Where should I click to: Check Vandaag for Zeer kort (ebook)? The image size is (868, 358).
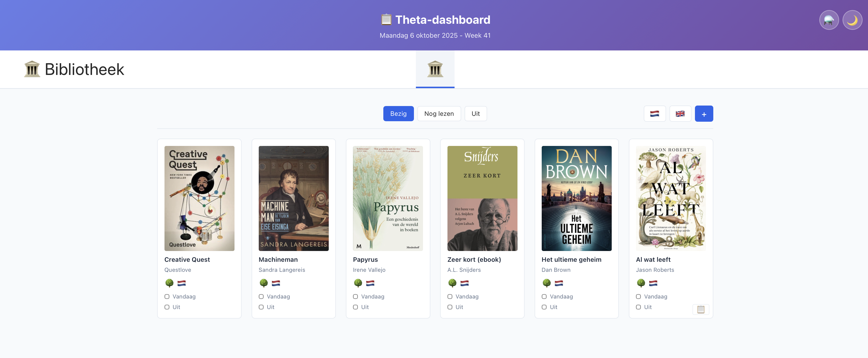[x=449, y=297]
